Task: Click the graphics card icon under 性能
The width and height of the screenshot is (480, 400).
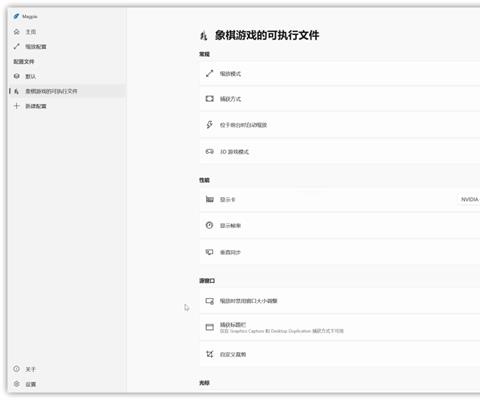Action: click(209, 199)
